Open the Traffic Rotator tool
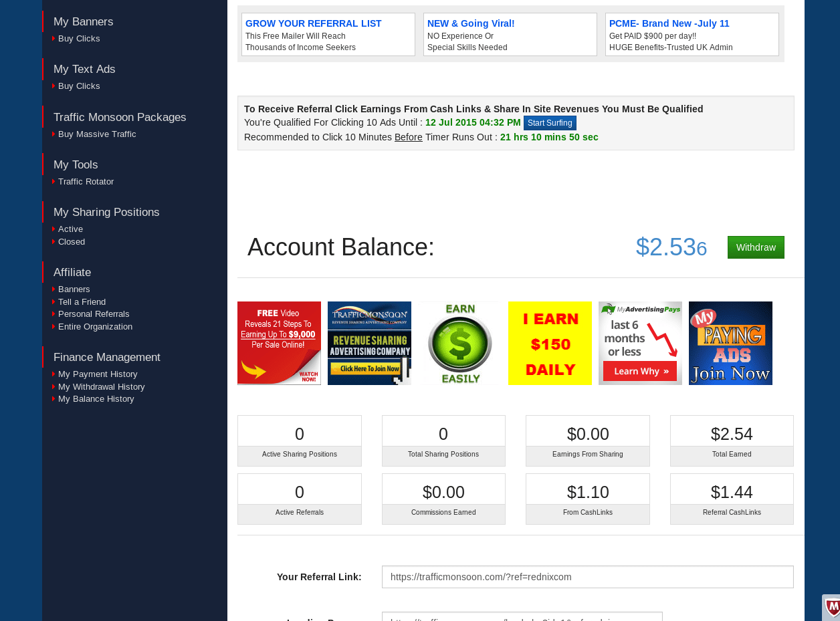 86,182
